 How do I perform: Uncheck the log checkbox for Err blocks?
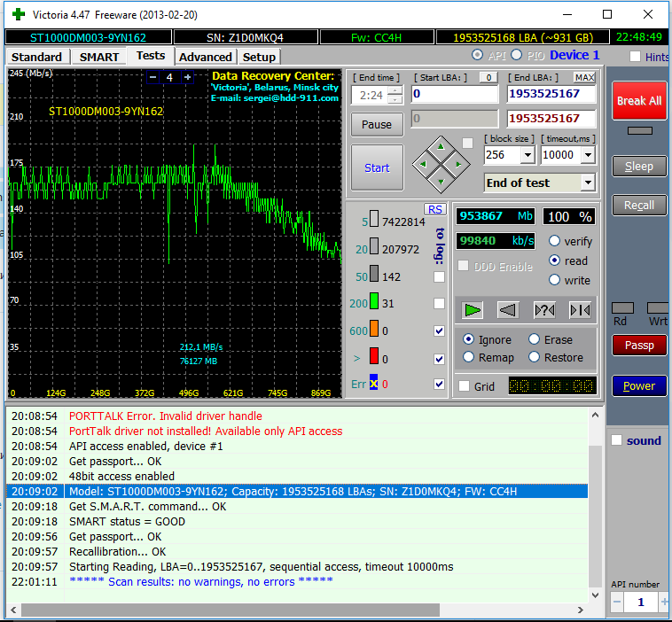(439, 384)
